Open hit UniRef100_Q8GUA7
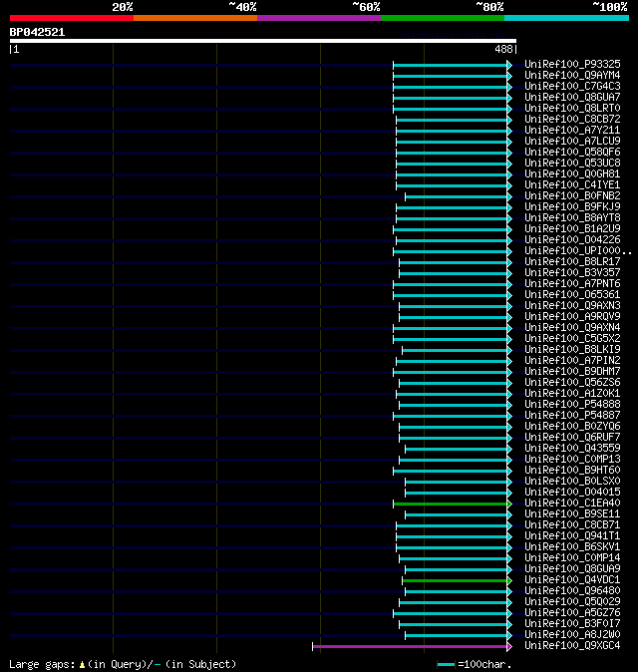 pyautogui.click(x=572, y=98)
